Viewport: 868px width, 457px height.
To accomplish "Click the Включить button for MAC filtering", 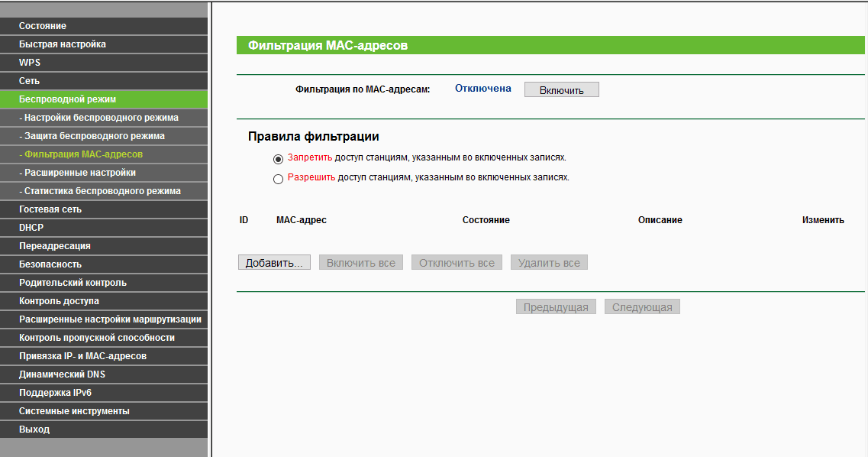I will click(561, 89).
